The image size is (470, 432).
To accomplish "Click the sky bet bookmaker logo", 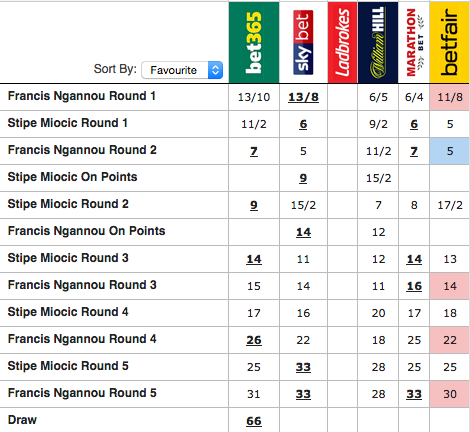I will coord(303,42).
